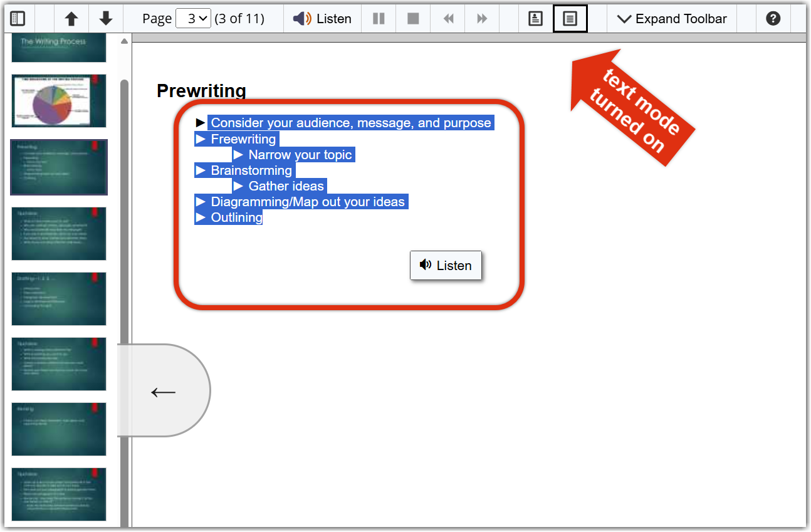
Task: Open the help question mark icon
Action: tap(773, 19)
